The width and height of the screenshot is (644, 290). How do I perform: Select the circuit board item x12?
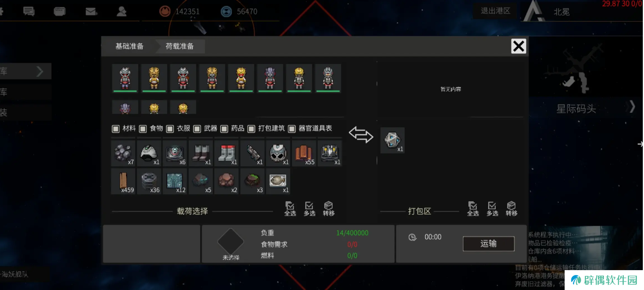tap(175, 181)
